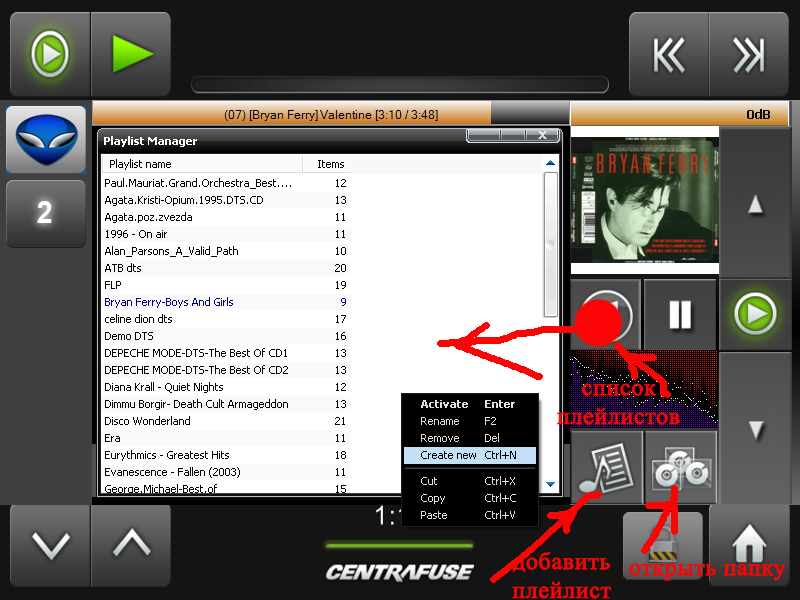Skip to the previous track
The width and height of the screenshot is (800, 600).
click(668, 55)
